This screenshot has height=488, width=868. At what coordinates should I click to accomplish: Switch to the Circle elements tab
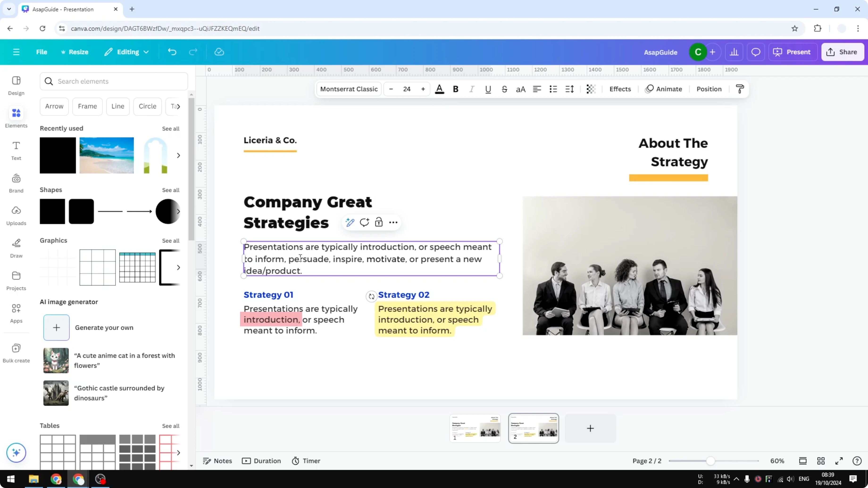tap(147, 106)
